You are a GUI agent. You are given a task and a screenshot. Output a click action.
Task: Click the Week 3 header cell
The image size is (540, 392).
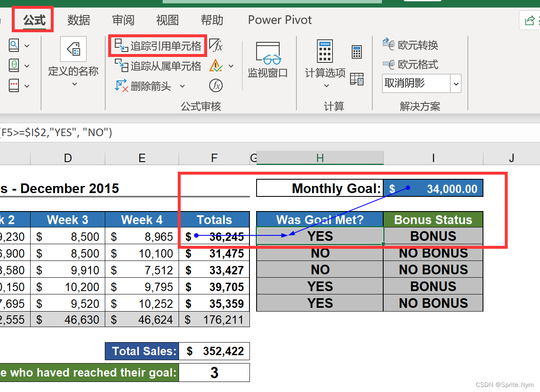point(68,219)
